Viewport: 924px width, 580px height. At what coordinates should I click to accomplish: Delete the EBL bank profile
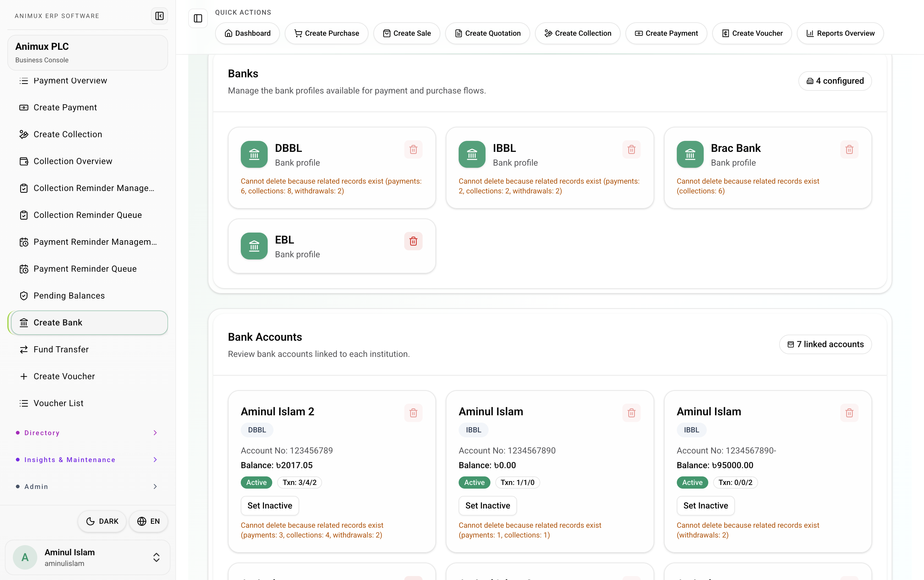tap(413, 241)
